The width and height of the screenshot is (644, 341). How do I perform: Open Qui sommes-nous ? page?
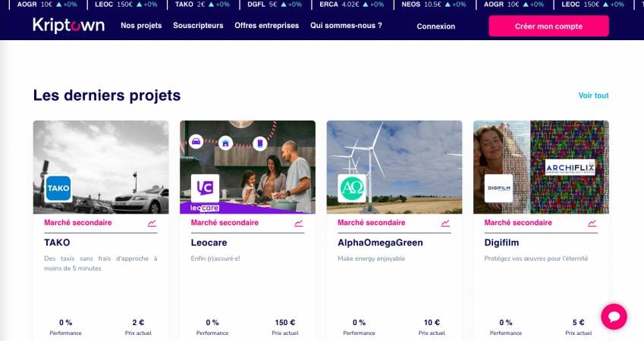pyautogui.click(x=346, y=26)
